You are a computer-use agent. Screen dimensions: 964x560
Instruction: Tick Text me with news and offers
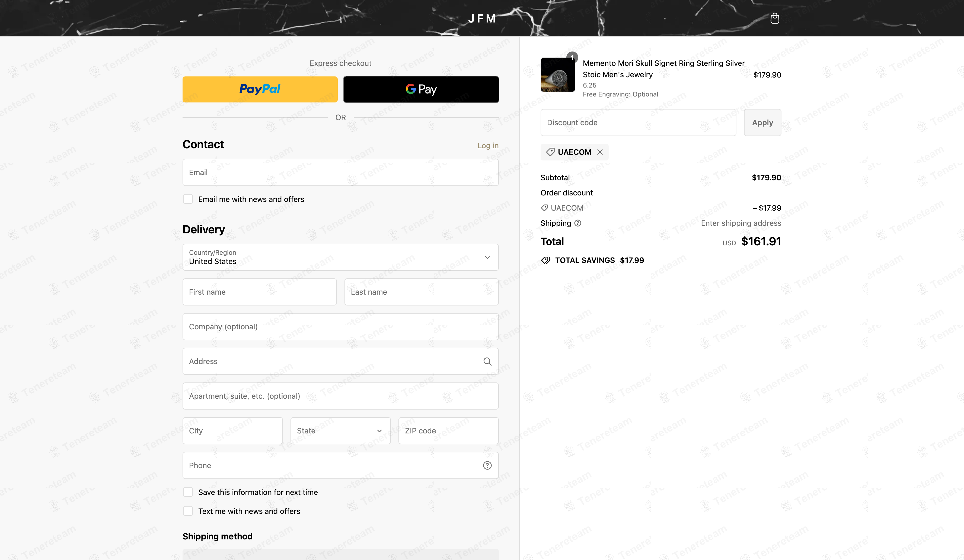pos(188,511)
